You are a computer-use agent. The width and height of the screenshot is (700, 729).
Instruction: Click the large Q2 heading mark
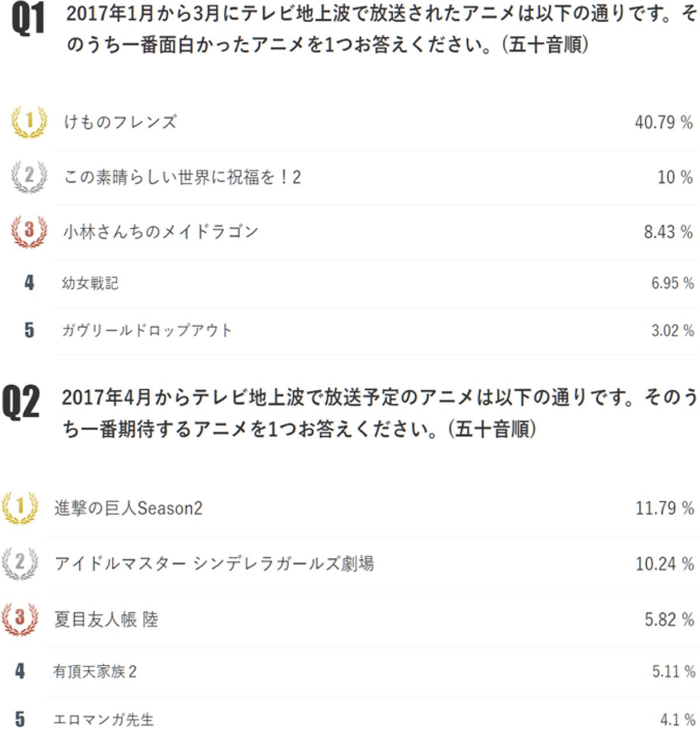[21, 402]
